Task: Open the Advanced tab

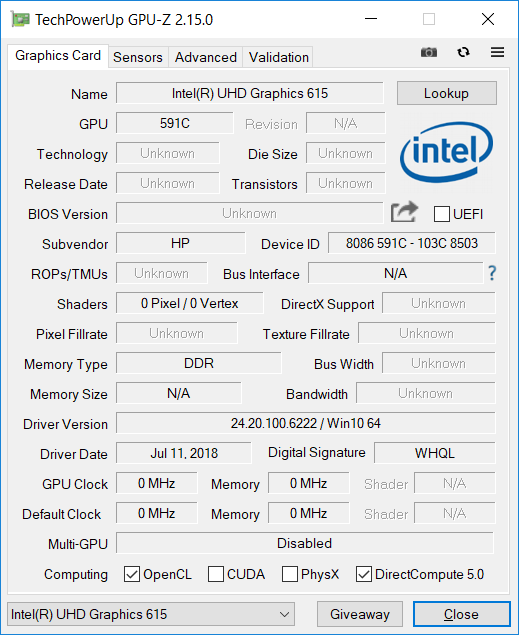Action: click(206, 57)
